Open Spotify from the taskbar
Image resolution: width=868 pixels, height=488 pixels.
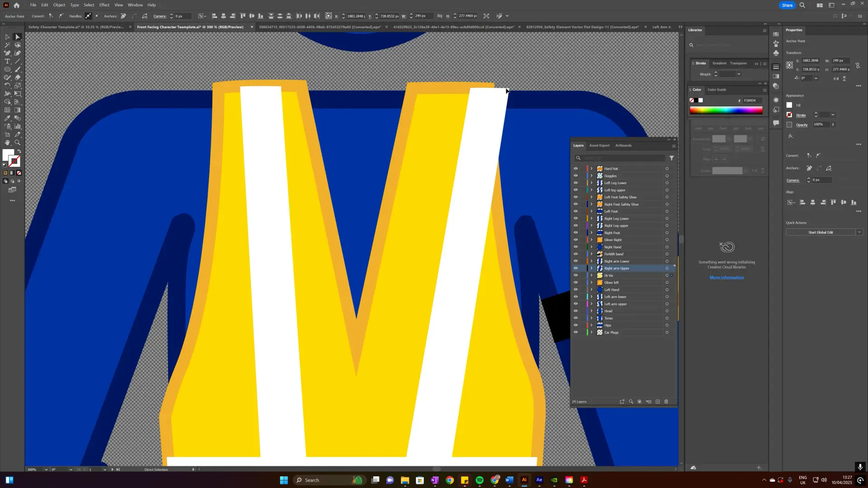click(479, 480)
